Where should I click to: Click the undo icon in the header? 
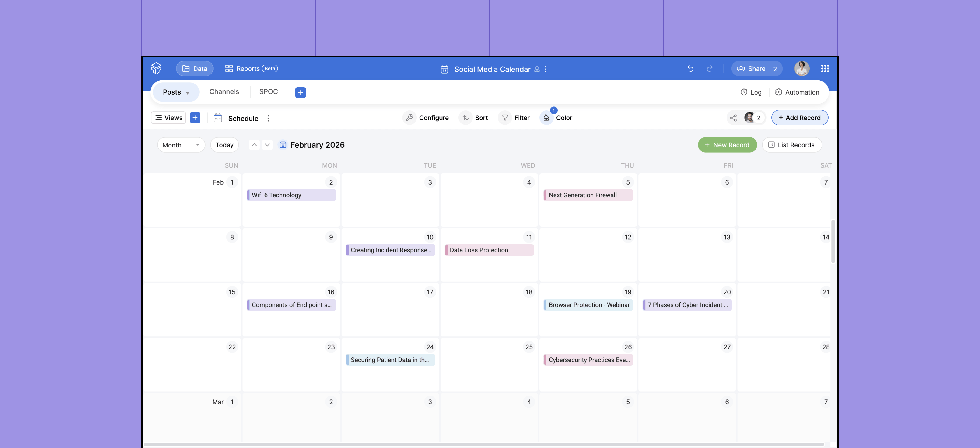coord(690,69)
